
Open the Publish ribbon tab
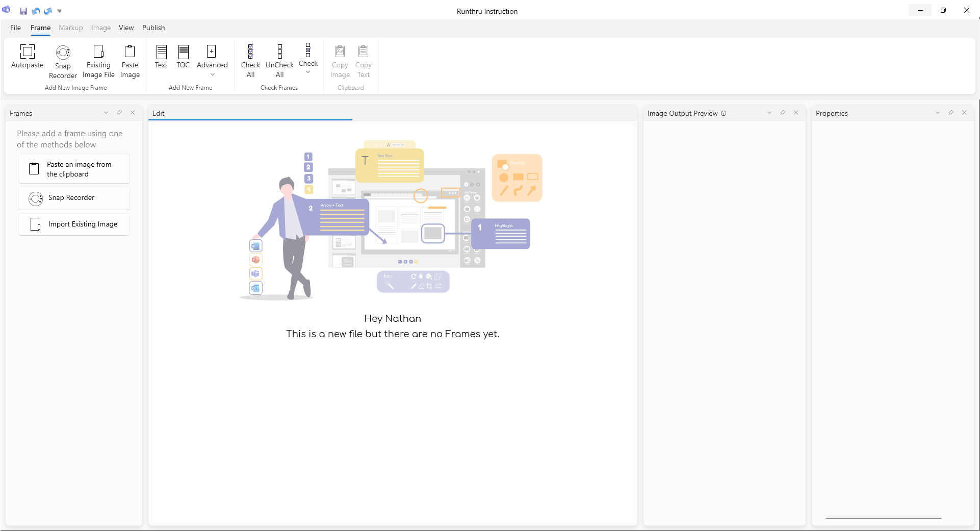[153, 28]
